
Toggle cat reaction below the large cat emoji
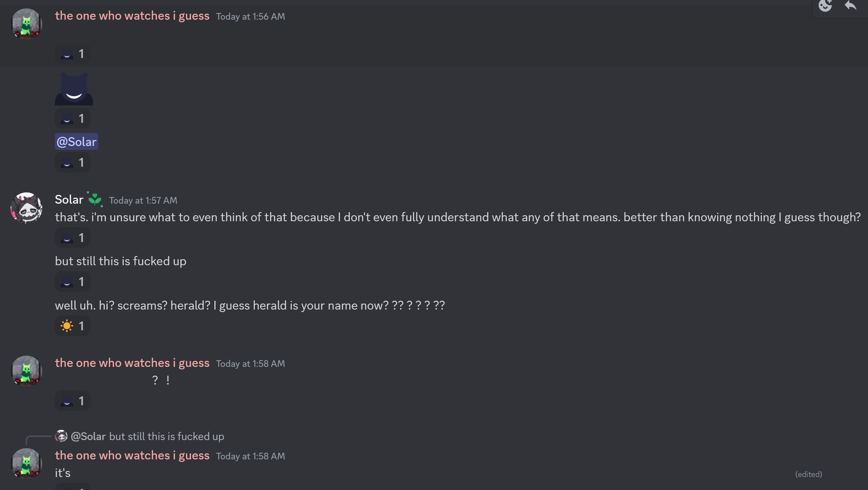coord(73,119)
